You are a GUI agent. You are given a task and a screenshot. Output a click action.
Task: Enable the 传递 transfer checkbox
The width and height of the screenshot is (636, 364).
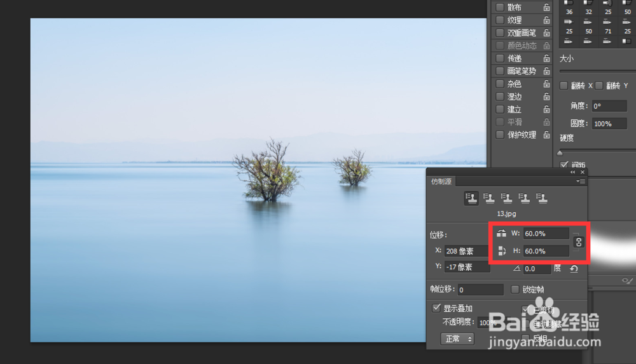(x=500, y=58)
